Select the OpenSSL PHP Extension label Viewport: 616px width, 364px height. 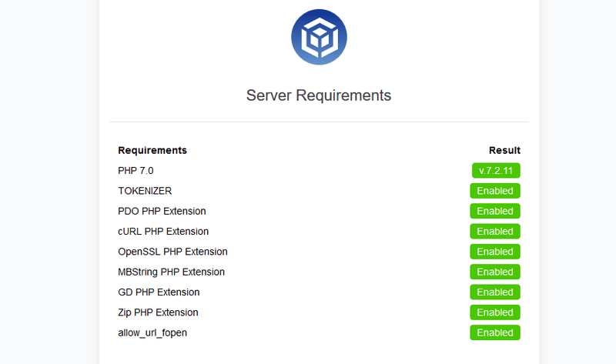point(172,252)
